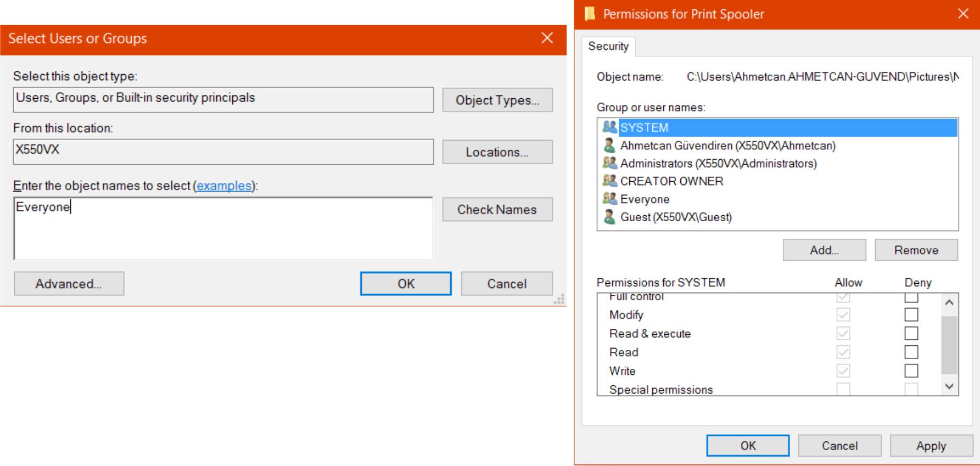Viewport: 980px width, 466px height.
Task: Click the Administrators group icon
Action: 609,163
